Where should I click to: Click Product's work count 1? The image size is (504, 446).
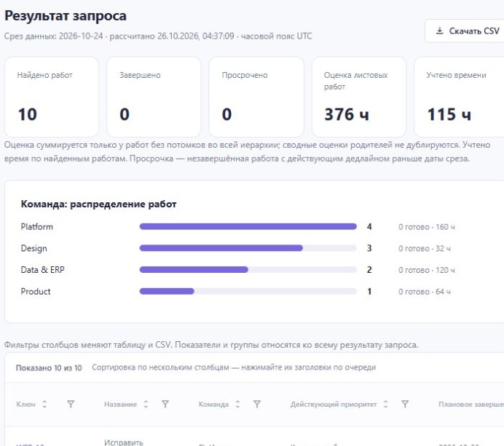[369, 291]
